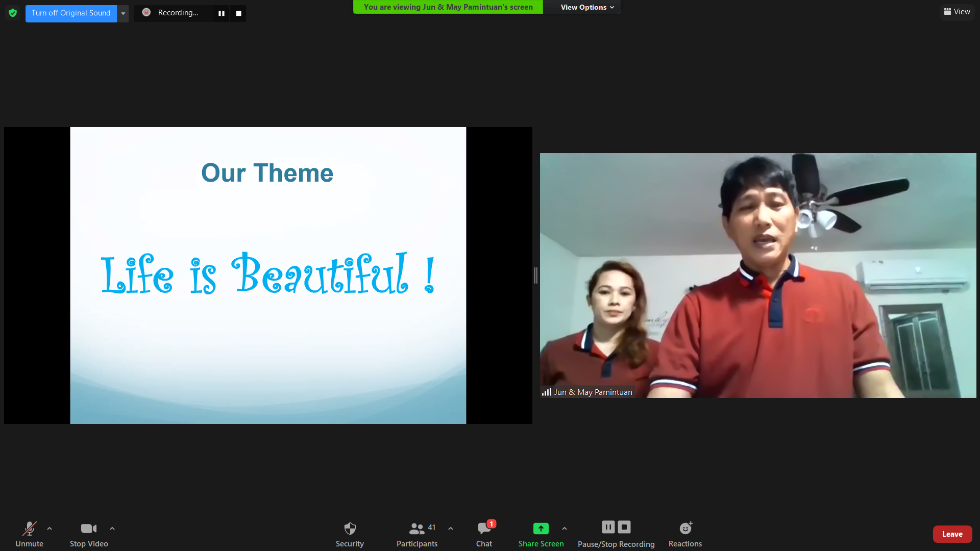Click the red recording indicator icon
The image size is (980, 551).
click(x=146, y=13)
